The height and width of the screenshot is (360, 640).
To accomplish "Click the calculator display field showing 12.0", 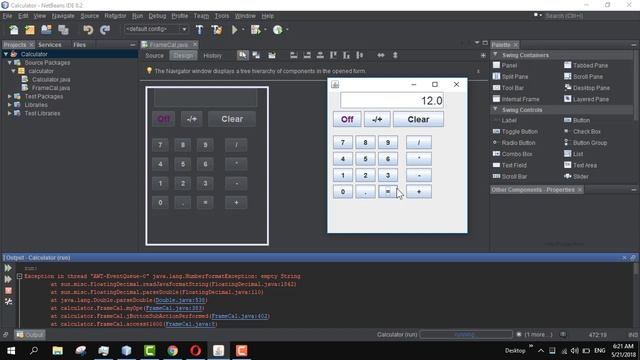I will click(x=392, y=100).
